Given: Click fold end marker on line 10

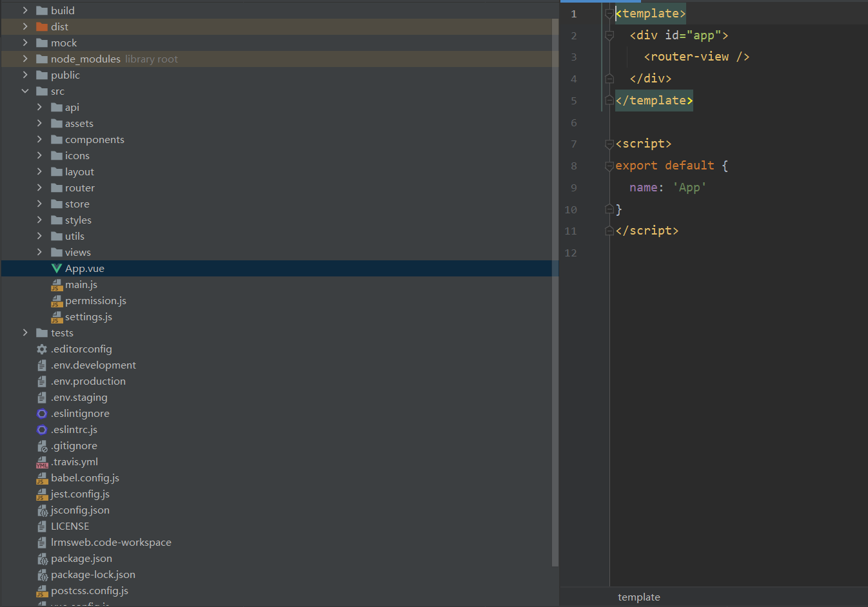Looking at the screenshot, I should tap(609, 209).
